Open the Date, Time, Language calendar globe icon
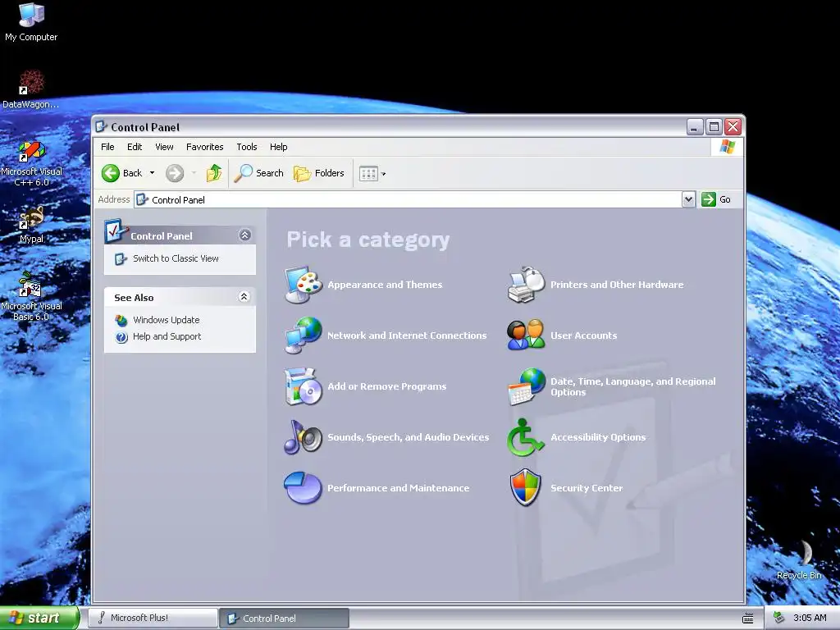This screenshot has width=840, height=630. click(x=526, y=386)
